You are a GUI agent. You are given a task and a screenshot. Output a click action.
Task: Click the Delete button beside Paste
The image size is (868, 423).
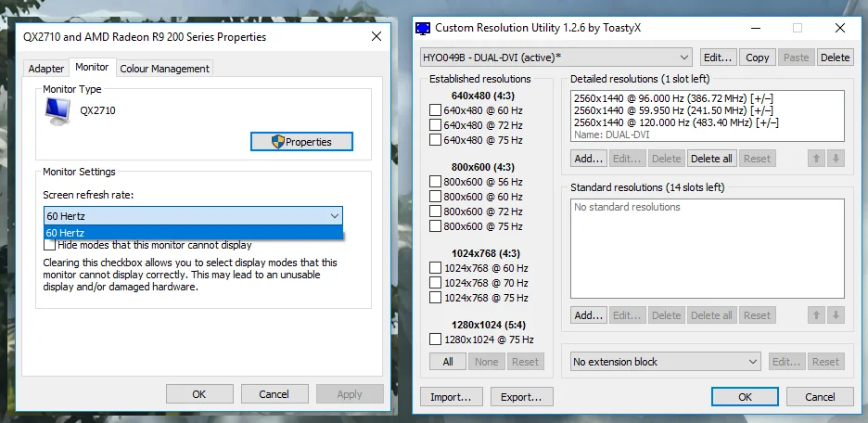[x=835, y=58]
